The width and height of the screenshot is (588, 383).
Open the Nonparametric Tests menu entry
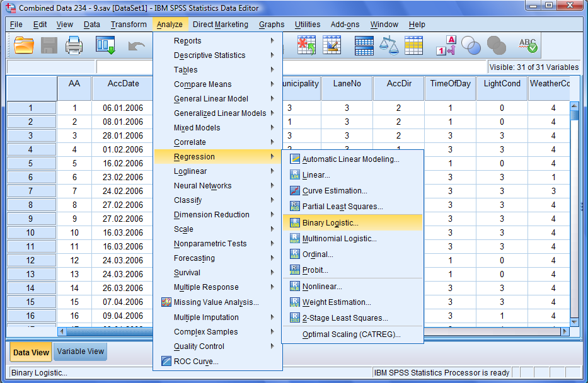click(x=218, y=244)
